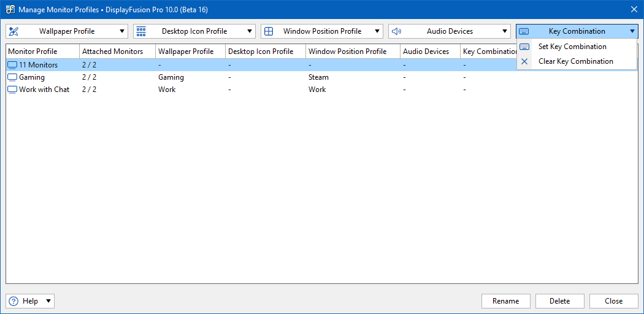The height and width of the screenshot is (314, 644).
Task: Click the DisplayFusion app icon in title bar
Action: [x=10, y=9]
